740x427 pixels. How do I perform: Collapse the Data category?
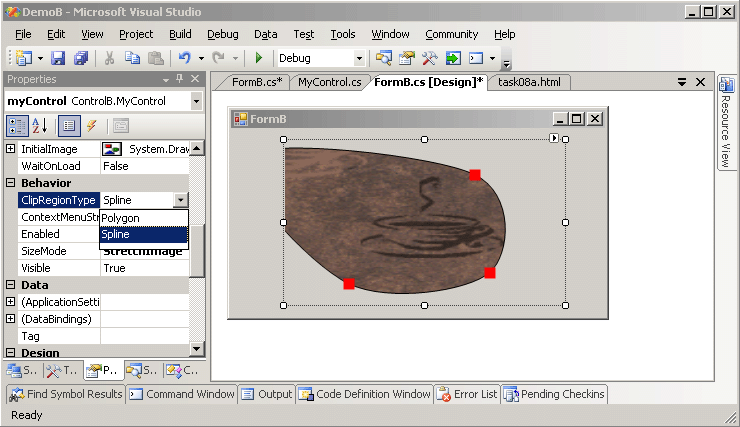click(x=10, y=285)
